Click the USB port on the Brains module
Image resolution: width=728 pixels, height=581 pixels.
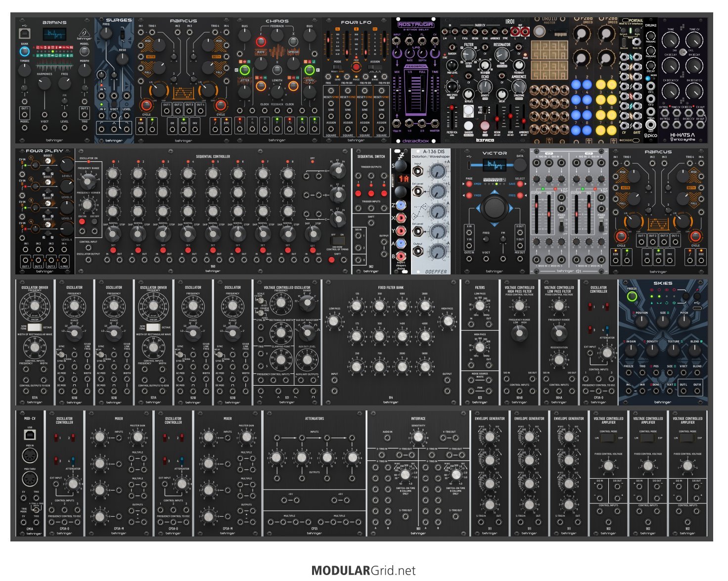[x=24, y=33]
